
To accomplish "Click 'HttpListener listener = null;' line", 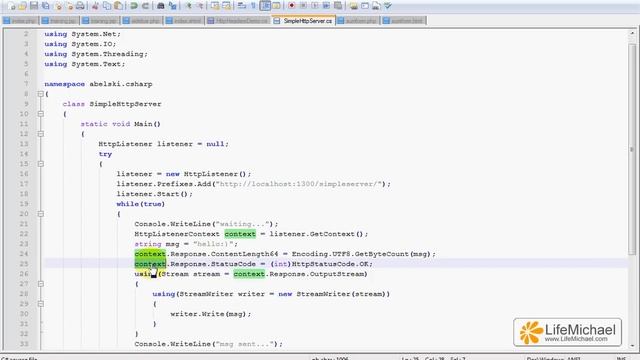I will (163, 144).
